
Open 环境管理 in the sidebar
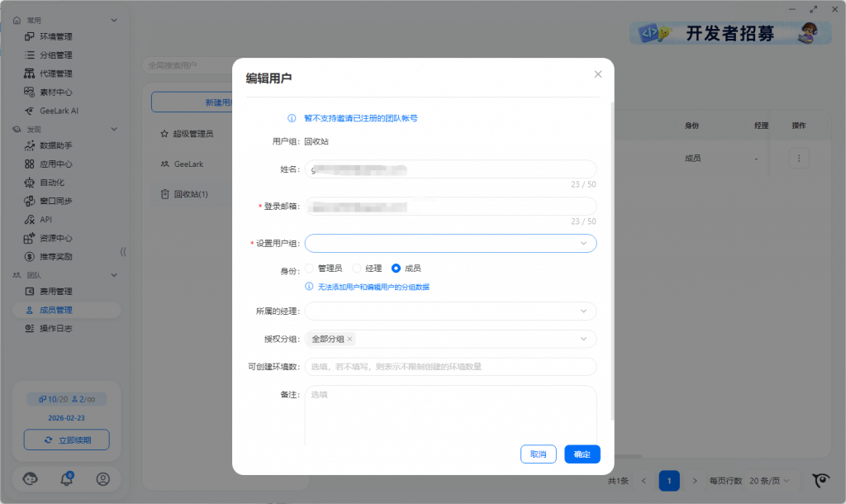[x=56, y=36]
